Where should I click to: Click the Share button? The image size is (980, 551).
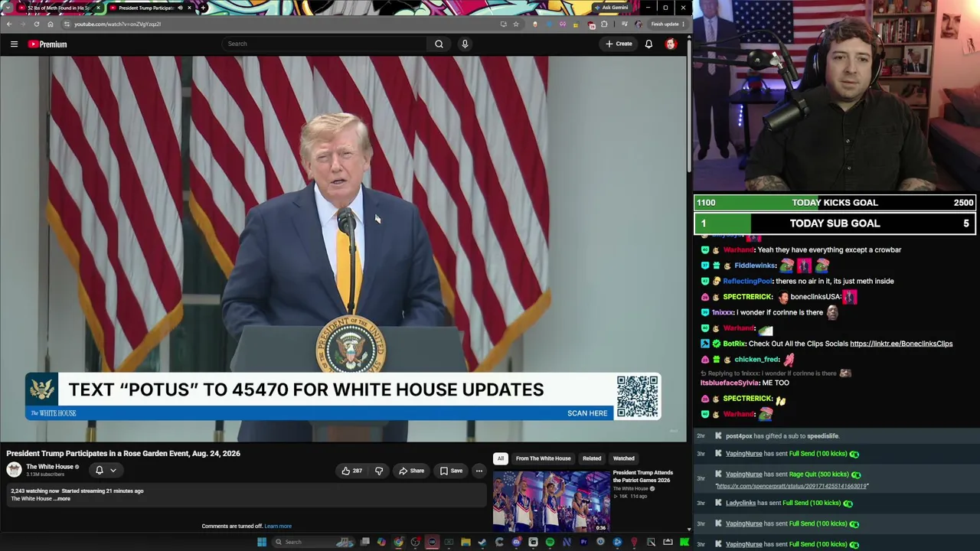411,471
